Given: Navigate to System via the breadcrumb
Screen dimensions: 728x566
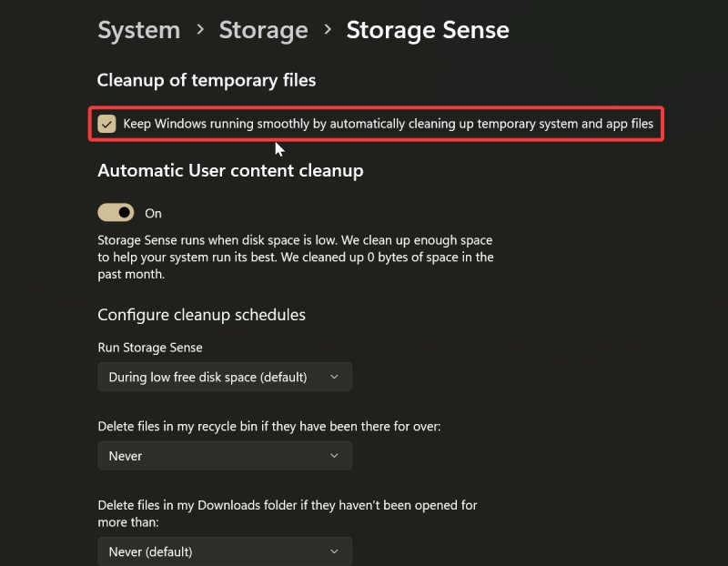Looking at the screenshot, I should (x=138, y=29).
